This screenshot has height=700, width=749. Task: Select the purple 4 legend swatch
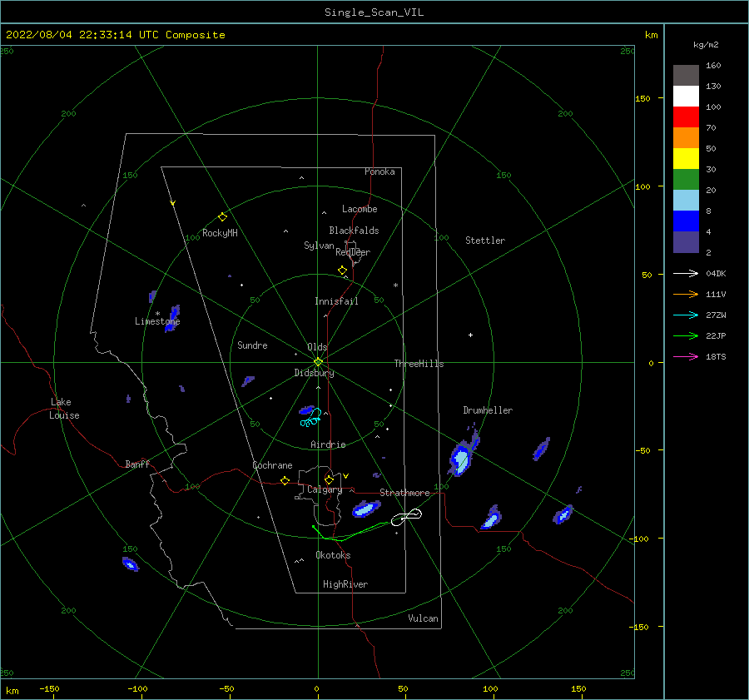pos(686,241)
